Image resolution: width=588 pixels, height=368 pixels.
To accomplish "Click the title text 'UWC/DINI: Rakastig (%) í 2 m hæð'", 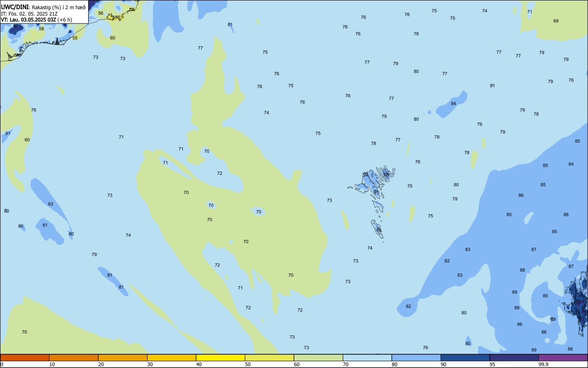I will (x=43, y=7).
